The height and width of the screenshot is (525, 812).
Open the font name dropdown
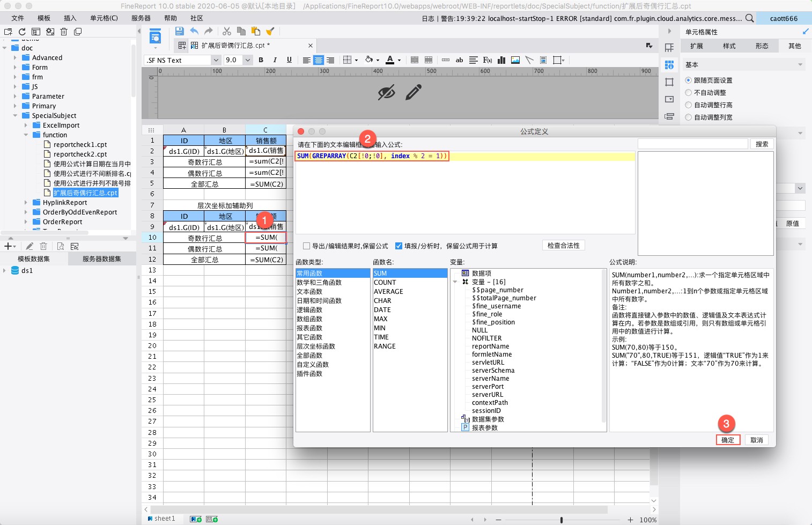(x=216, y=60)
